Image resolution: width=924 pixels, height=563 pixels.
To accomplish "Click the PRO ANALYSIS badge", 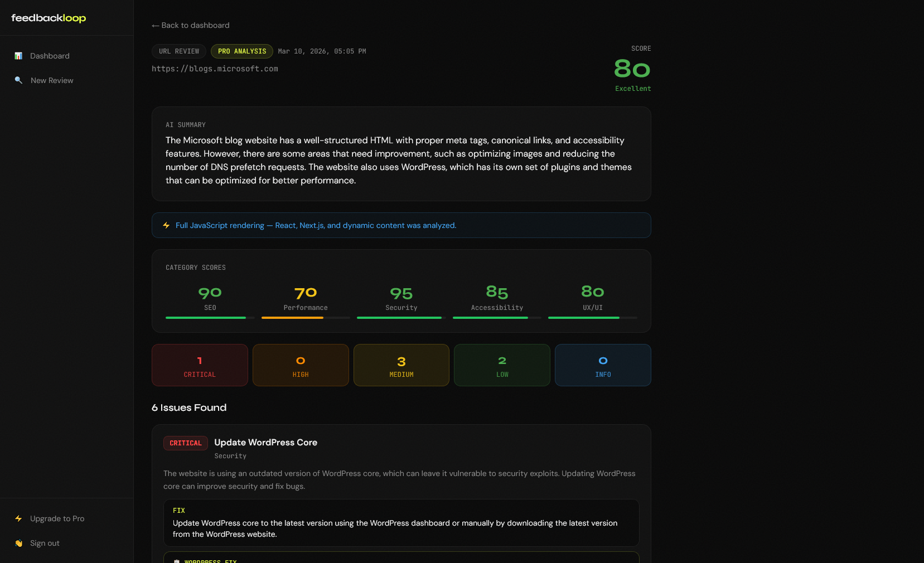I will pos(242,51).
